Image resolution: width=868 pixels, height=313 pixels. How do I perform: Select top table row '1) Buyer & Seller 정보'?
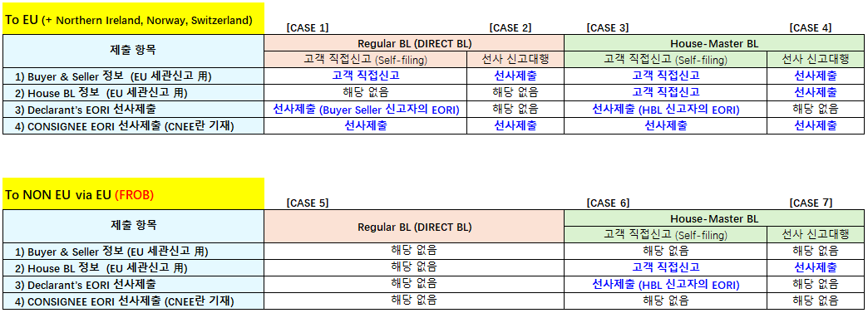[x=133, y=76]
